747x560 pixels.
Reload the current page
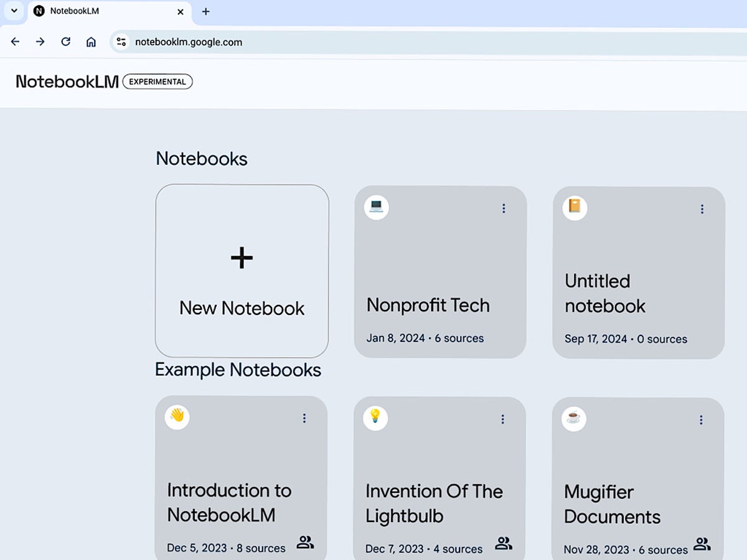click(65, 42)
